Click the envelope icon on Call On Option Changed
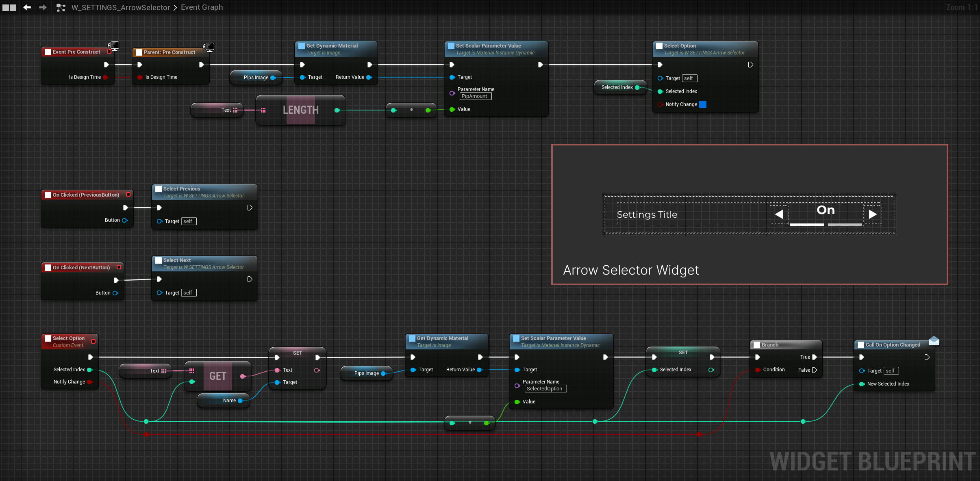The image size is (980, 481). click(x=934, y=340)
